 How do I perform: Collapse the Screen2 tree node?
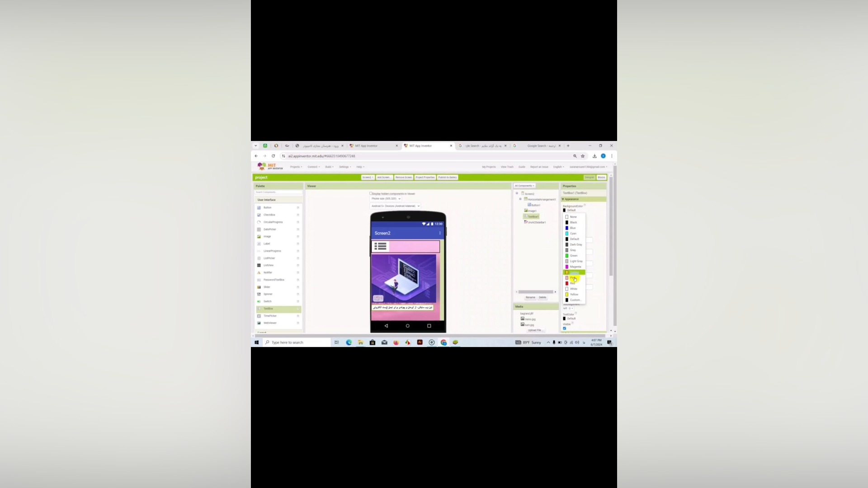pos(517,193)
